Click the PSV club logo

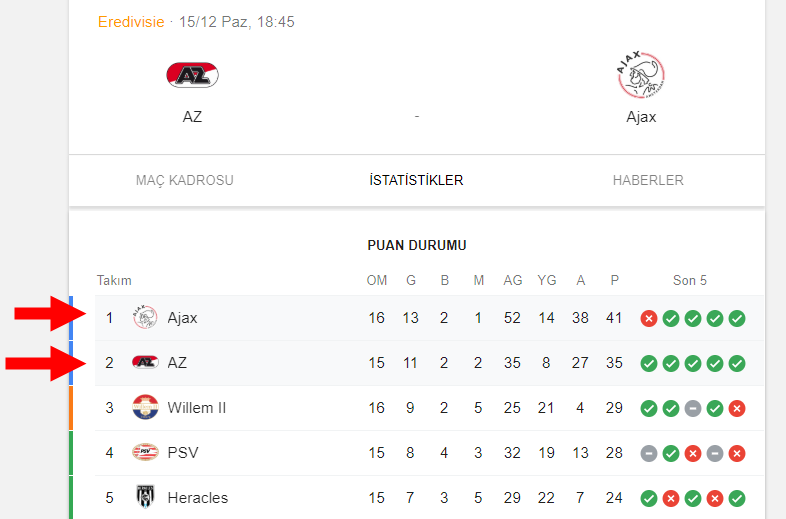coord(145,452)
